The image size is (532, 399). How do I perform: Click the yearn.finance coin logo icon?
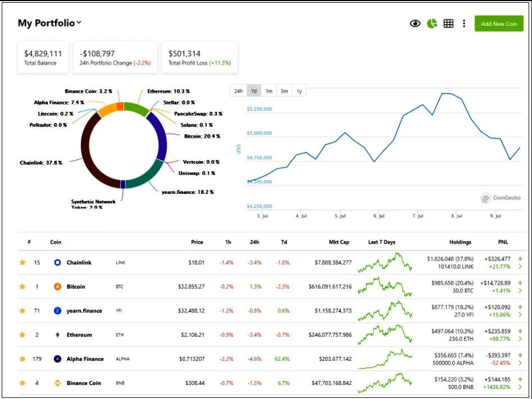coord(57,310)
